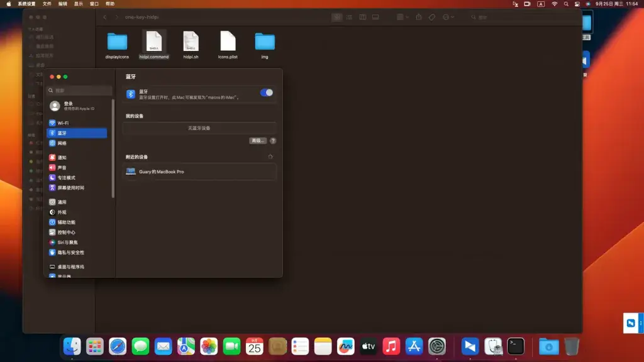Viewport: 644px width, 362px height.
Task: Select 桌面与程序坞 in the sidebar
Action: coord(77,266)
